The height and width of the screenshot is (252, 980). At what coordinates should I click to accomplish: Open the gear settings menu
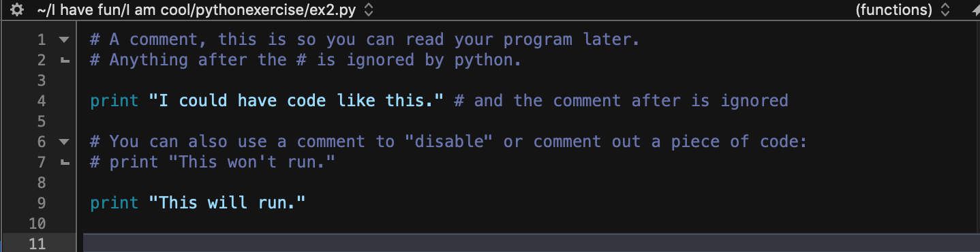[18, 10]
